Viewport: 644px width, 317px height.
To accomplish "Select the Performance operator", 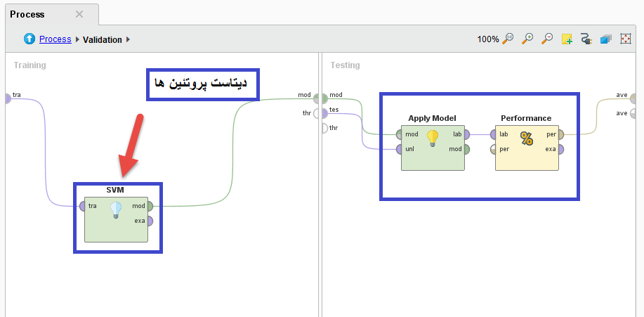I will click(x=526, y=149).
